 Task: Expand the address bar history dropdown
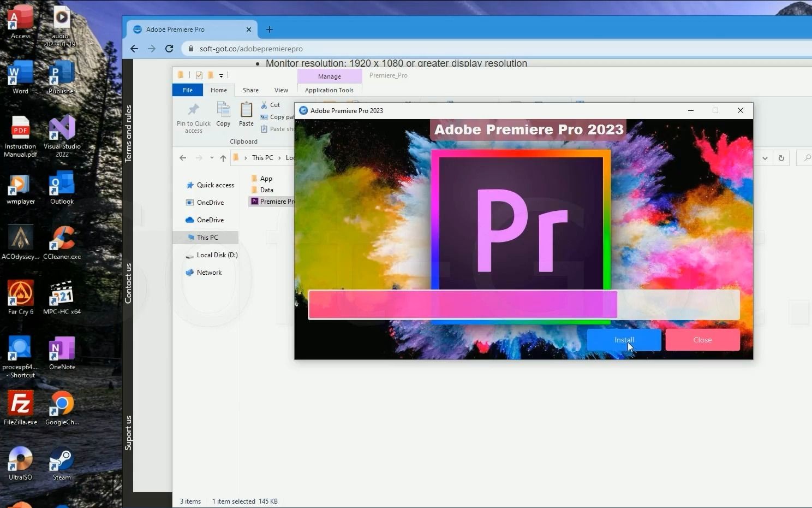[765, 158]
